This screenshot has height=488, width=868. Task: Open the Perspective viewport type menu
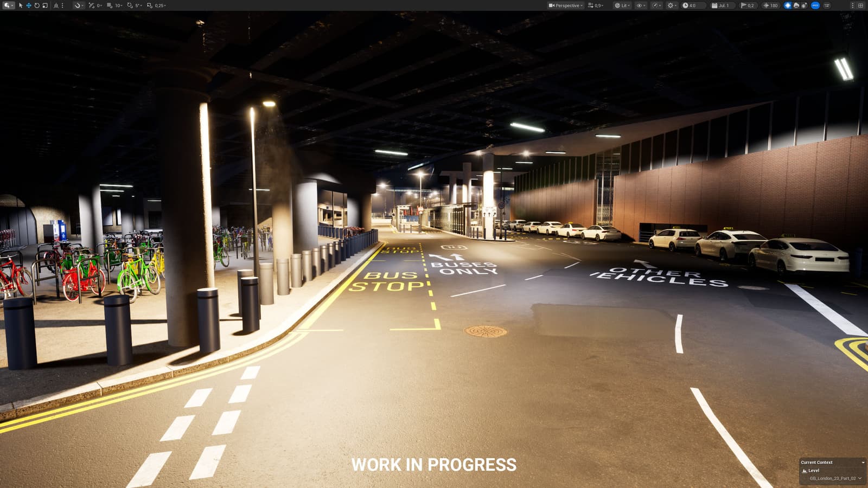pyautogui.click(x=566, y=5)
